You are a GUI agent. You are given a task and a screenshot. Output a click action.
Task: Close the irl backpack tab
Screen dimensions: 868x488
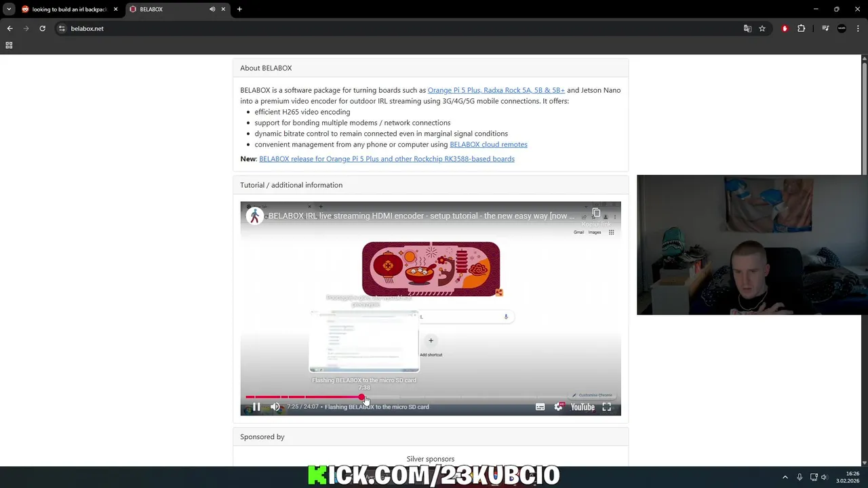click(x=116, y=9)
